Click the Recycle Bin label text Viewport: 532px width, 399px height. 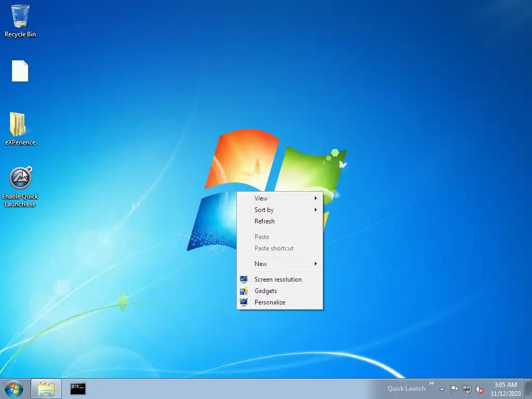tap(20, 34)
